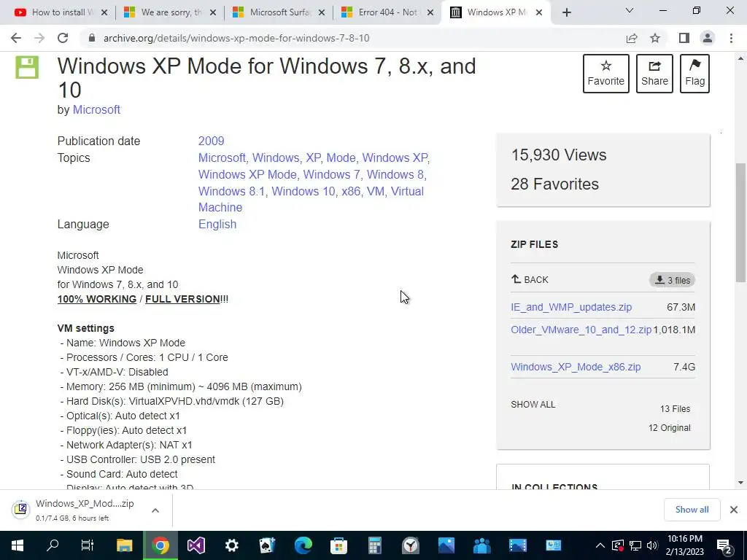Click the Windows 10 topic link
This screenshot has width=747, height=560.
pyautogui.click(x=303, y=191)
